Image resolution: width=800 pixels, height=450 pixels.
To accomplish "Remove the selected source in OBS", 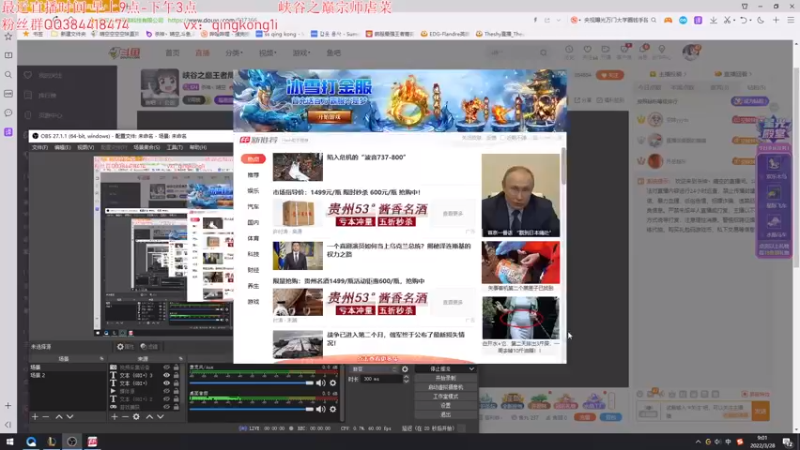I will (x=125, y=417).
